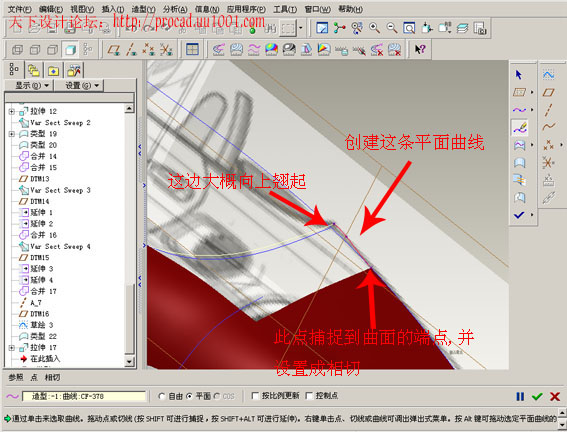Screen dimensions: 567x432
Task: Click the pause feature button
Action: (520, 397)
